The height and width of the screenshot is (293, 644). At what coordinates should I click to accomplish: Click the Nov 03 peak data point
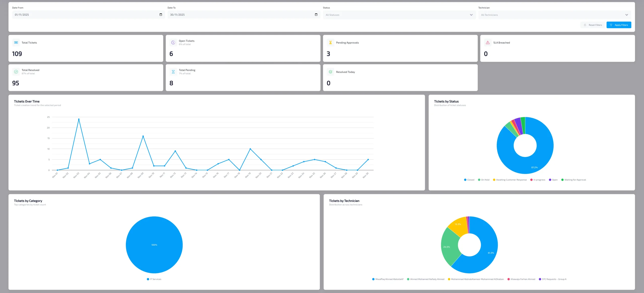[x=79, y=119]
